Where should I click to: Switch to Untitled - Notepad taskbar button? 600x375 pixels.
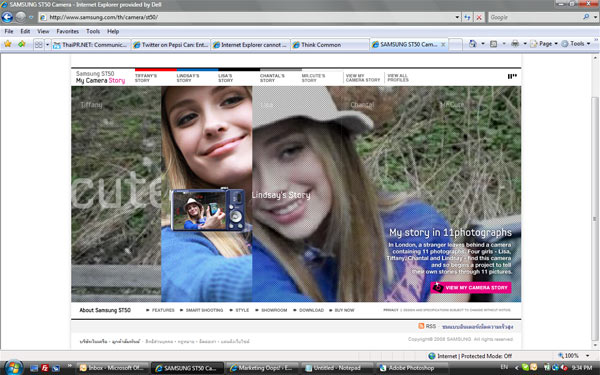(337, 368)
